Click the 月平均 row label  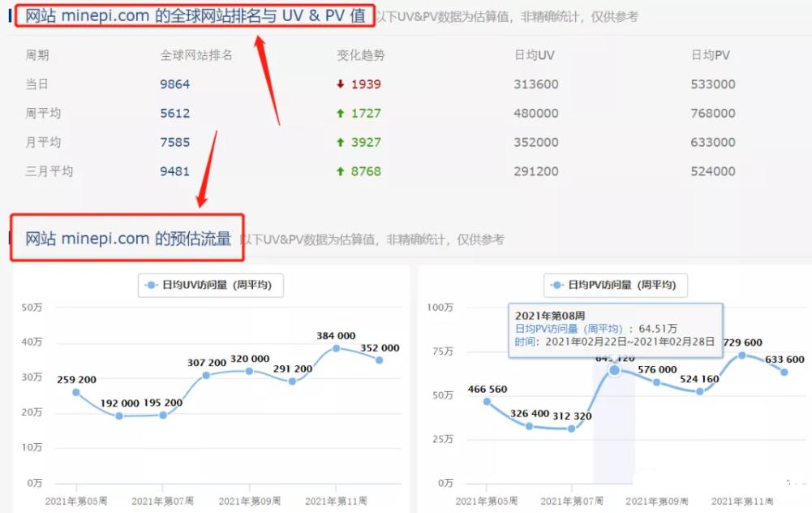click(x=43, y=142)
